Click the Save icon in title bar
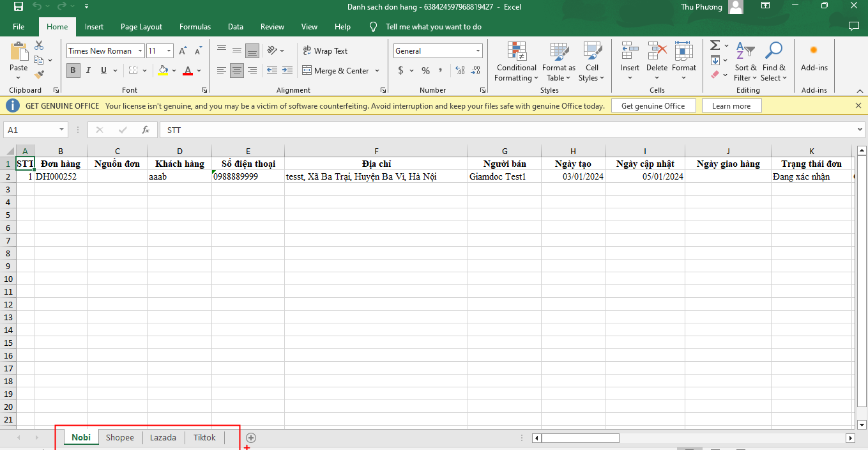This screenshot has height=450, width=868. [19, 7]
